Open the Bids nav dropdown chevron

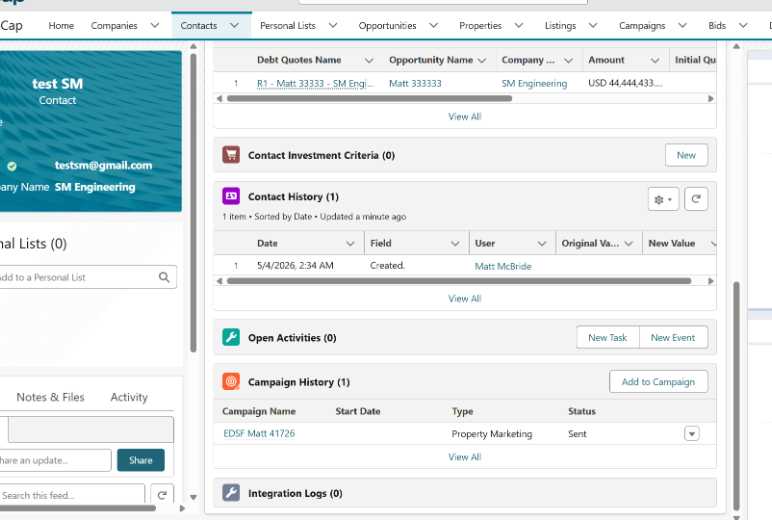click(743, 25)
